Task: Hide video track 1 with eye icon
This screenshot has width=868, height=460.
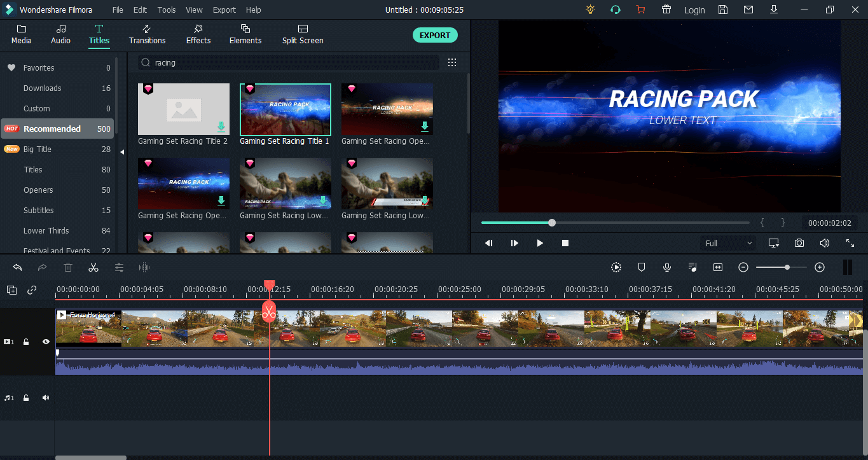Action: [x=46, y=342]
